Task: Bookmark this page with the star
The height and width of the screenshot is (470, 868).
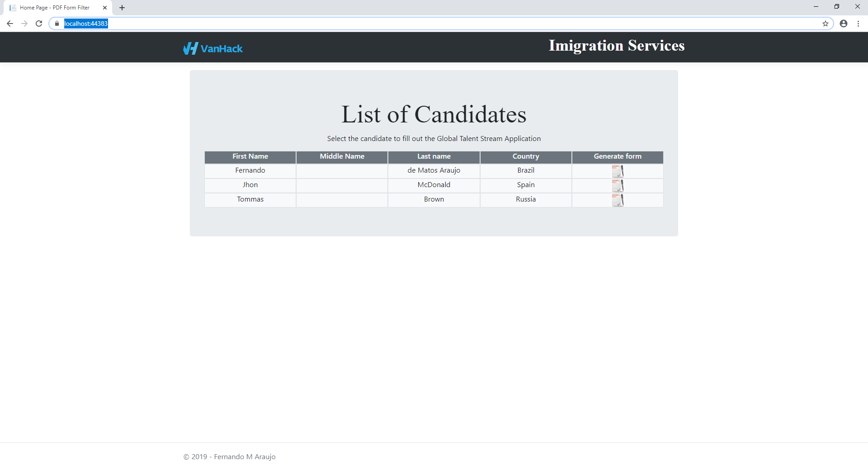Action: pos(825,23)
